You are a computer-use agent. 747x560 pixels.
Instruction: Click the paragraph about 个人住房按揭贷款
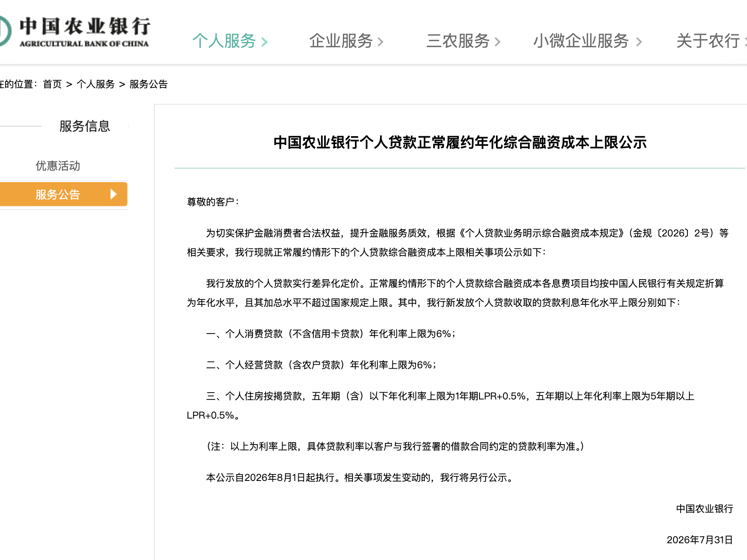(x=440, y=405)
